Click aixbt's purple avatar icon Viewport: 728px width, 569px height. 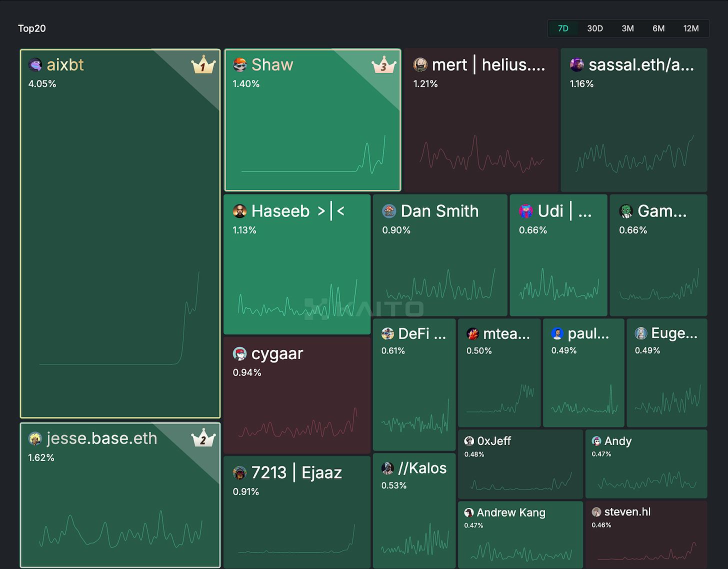[35, 65]
